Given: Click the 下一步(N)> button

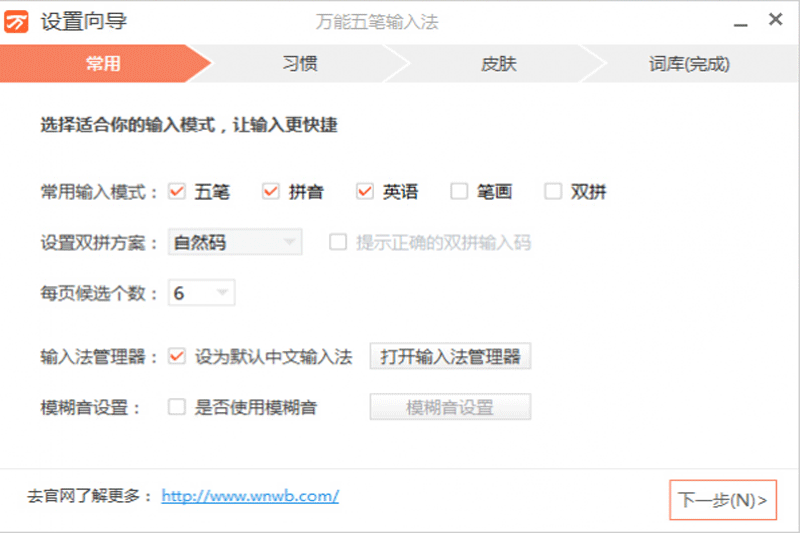Looking at the screenshot, I should tap(722, 500).
